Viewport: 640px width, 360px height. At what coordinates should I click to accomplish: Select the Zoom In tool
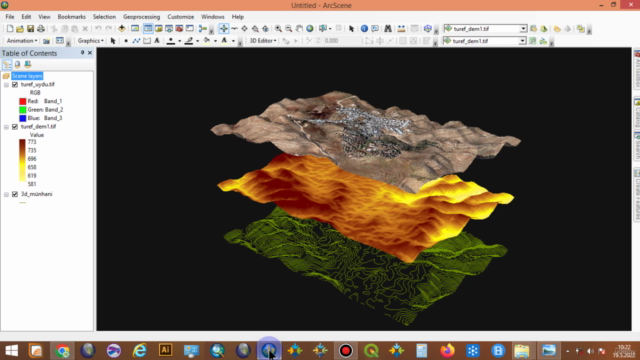pyautogui.click(x=278, y=29)
